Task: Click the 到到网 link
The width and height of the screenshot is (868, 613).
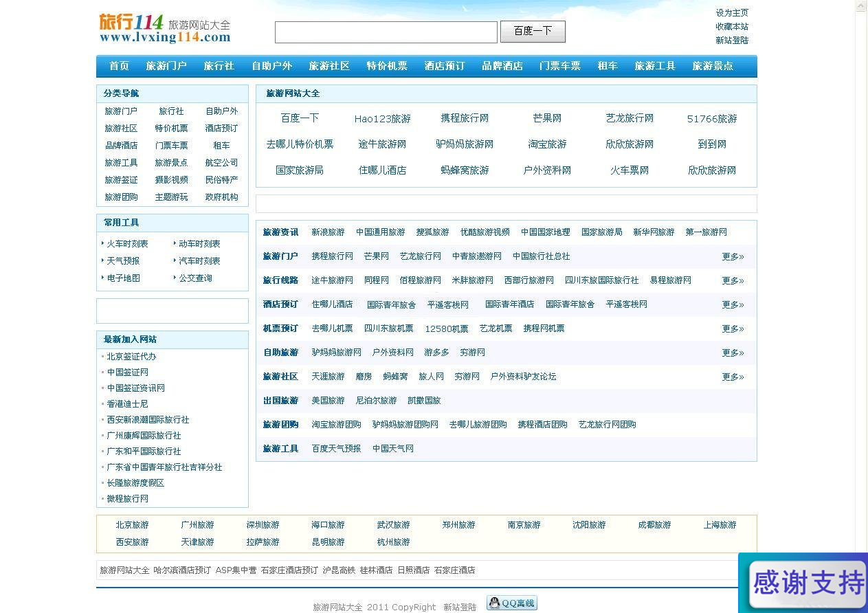Action: pos(712,144)
